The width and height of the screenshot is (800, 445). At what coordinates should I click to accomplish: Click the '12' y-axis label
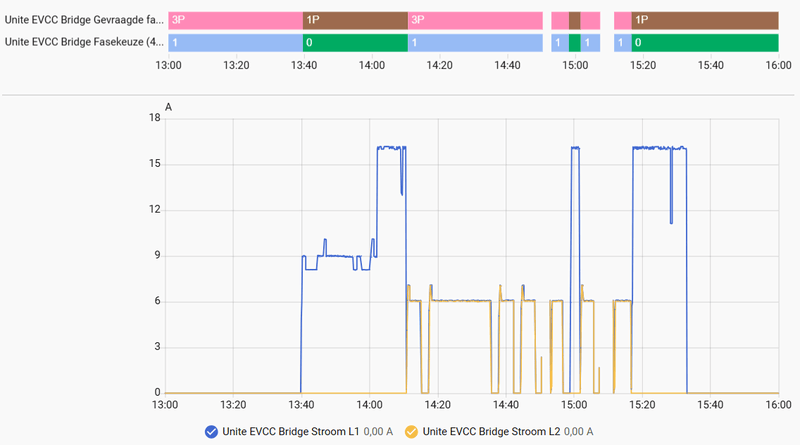pos(155,209)
